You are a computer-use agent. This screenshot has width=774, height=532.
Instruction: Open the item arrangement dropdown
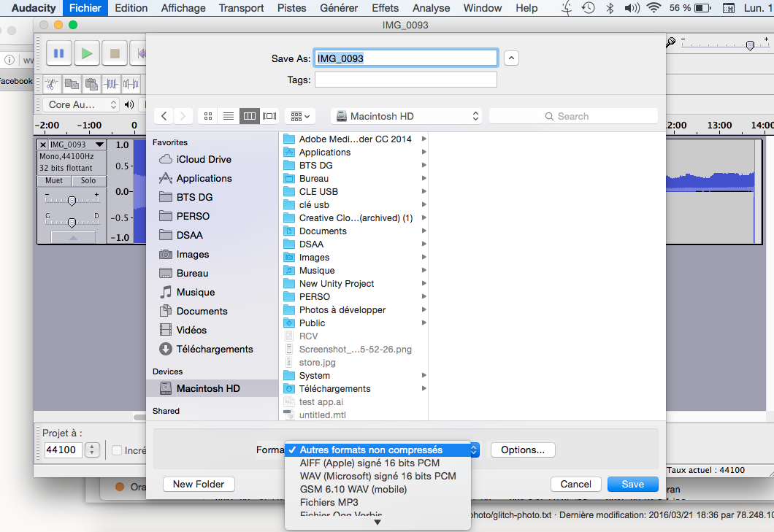299,116
